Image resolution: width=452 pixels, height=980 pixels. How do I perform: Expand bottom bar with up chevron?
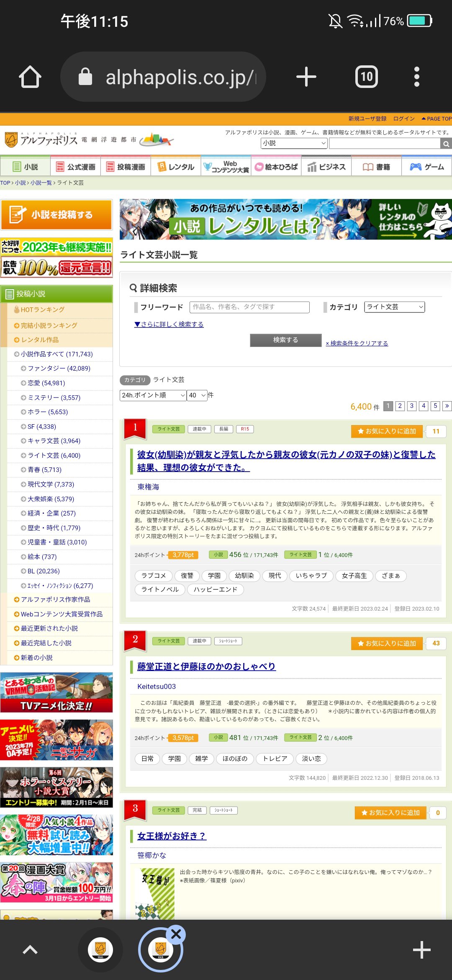pos(30,950)
